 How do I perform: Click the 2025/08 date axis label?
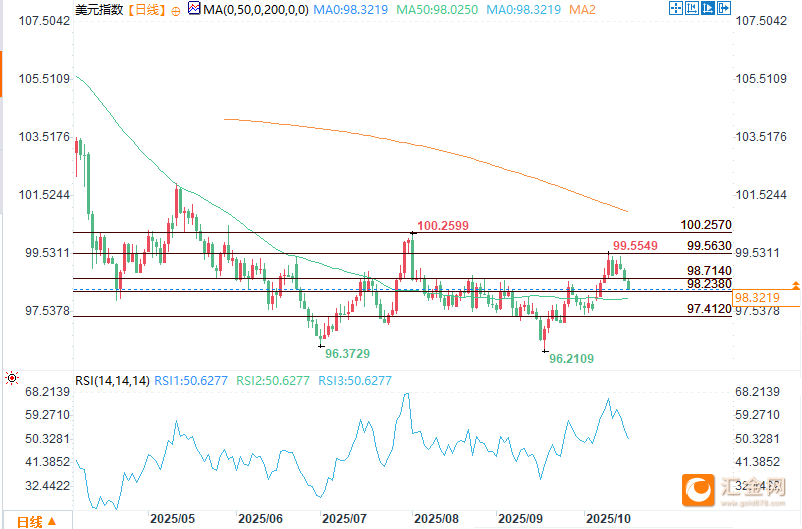click(x=436, y=519)
